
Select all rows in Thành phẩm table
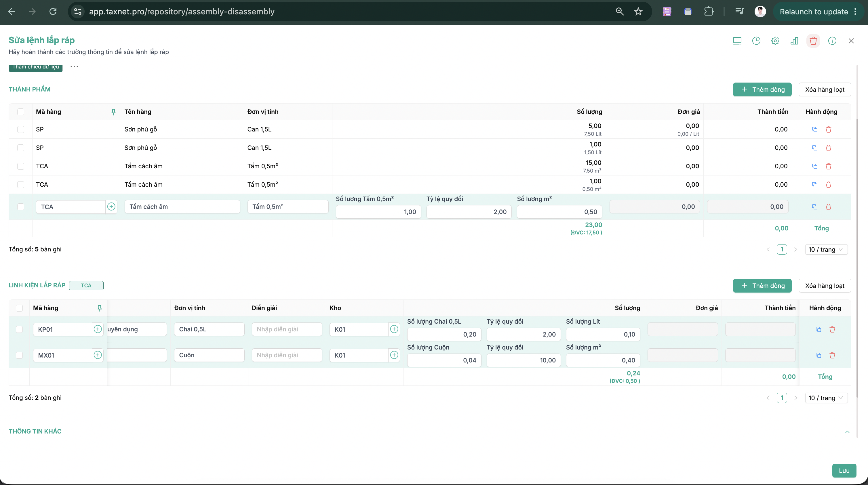click(20, 112)
